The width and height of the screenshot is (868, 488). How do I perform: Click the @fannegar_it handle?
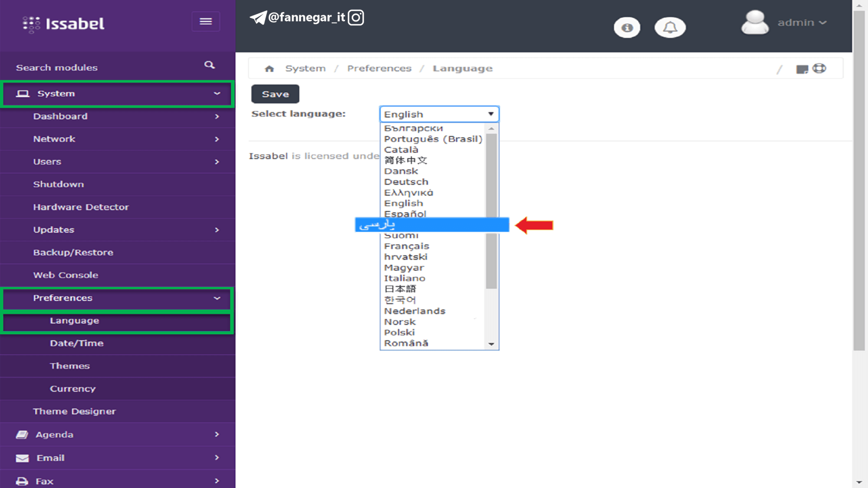306,17
